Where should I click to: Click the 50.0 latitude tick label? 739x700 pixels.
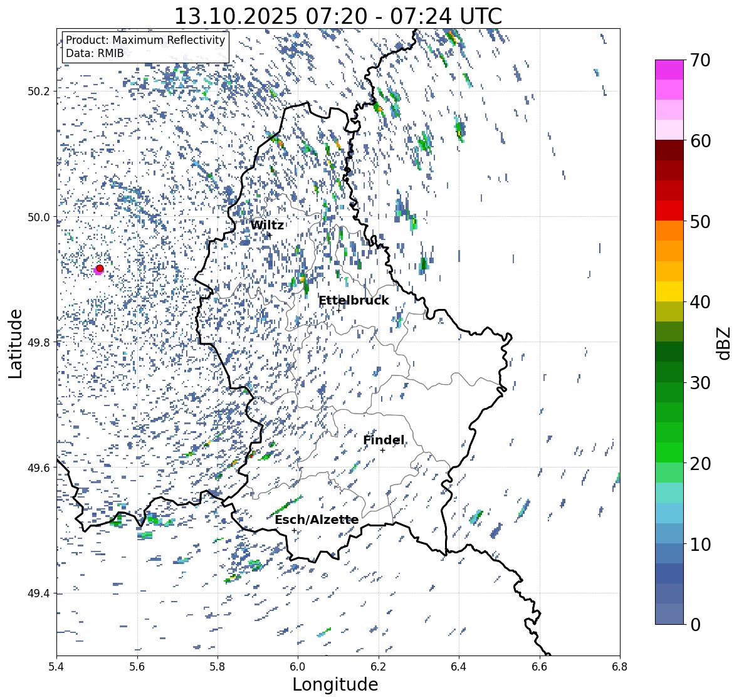tap(39, 217)
